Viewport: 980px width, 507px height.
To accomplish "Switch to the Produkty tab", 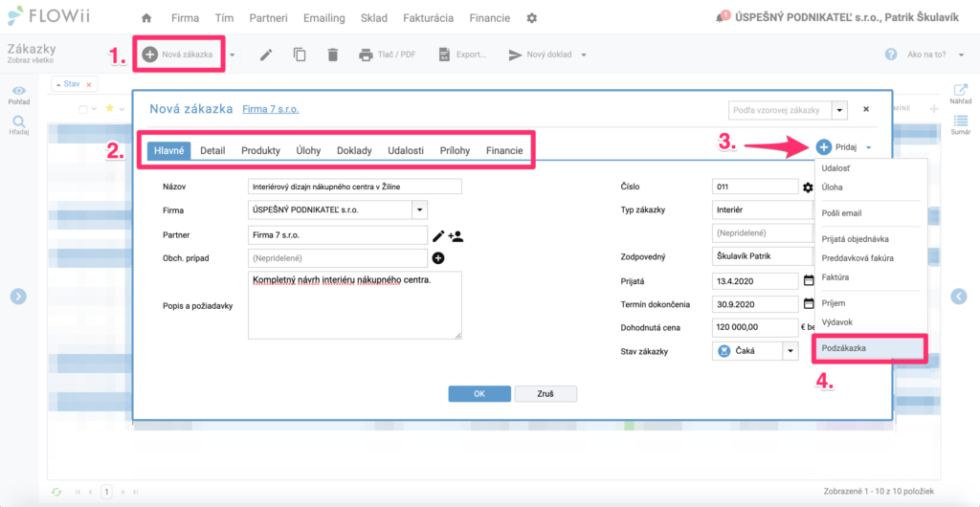I will [x=260, y=150].
